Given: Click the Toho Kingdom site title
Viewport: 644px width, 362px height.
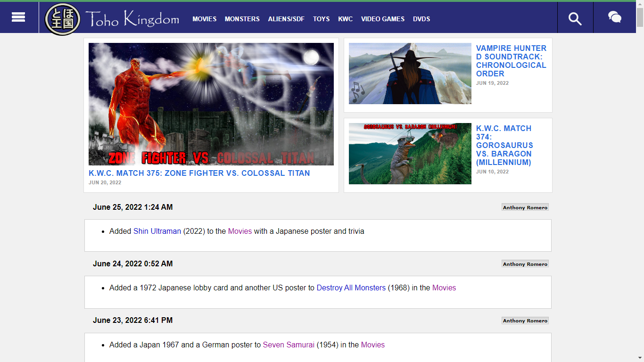Looking at the screenshot, I should pos(132,19).
